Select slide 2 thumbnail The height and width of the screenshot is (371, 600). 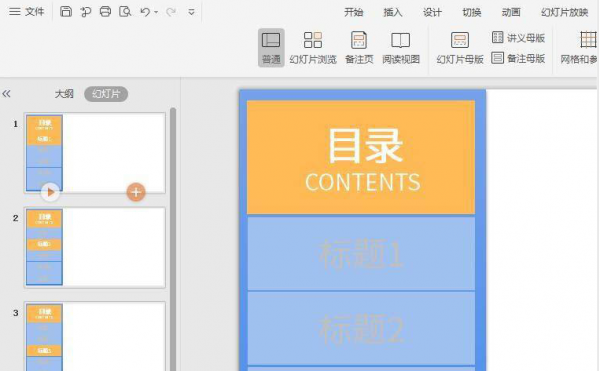coord(95,247)
